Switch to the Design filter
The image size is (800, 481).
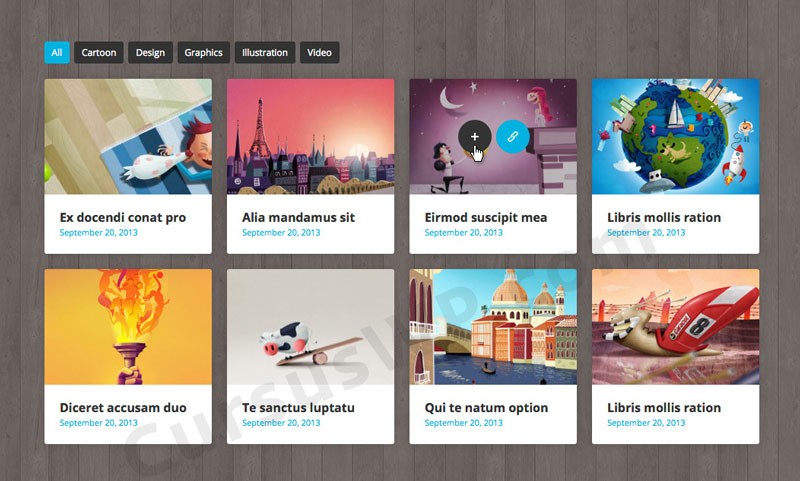150,52
